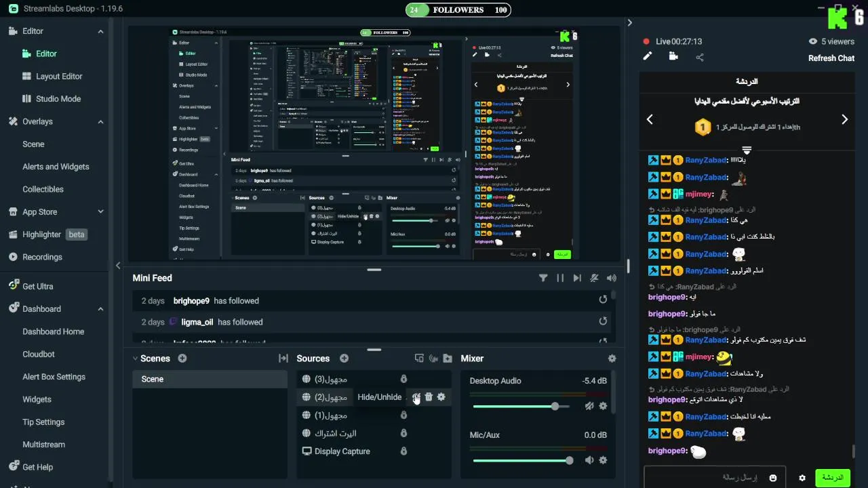Toggle the lock on مجهول(3) source

point(403,379)
